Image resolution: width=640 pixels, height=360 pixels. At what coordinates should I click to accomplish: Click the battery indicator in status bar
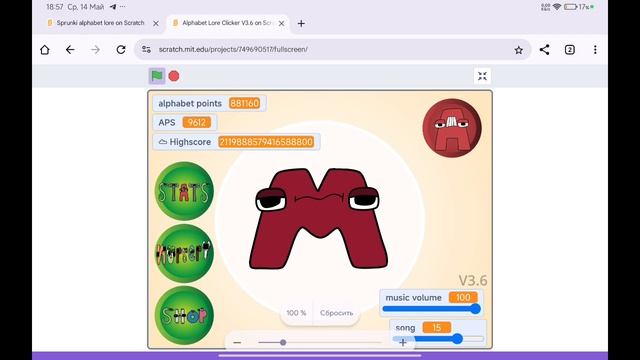tap(570, 7)
